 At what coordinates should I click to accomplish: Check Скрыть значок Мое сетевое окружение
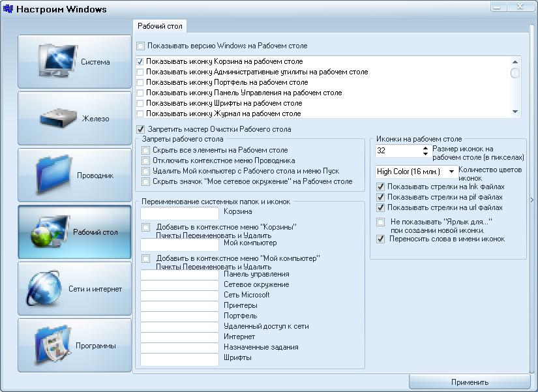(146, 181)
